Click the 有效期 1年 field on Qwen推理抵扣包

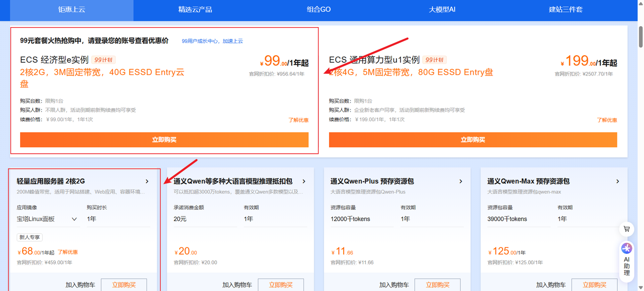click(x=275, y=219)
